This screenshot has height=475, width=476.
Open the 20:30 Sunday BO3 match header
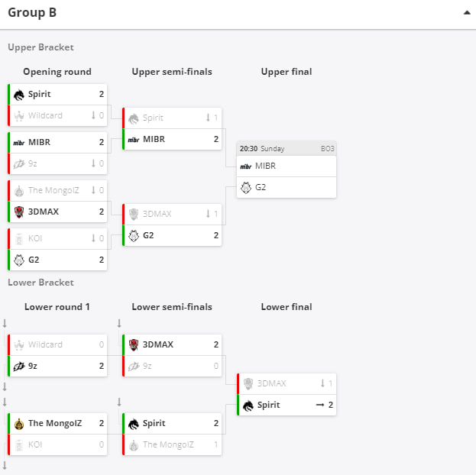pyautogui.click(x=287, y=149)
